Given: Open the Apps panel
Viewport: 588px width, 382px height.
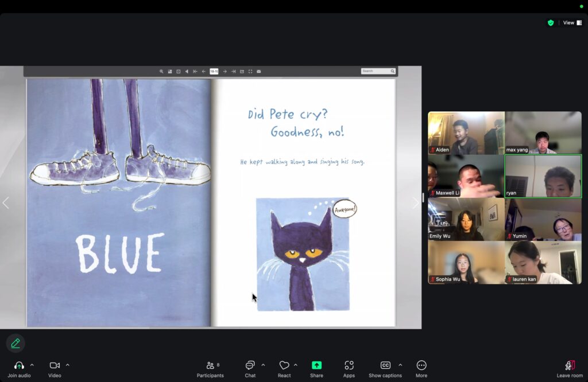Looking at the screenshot, I should coord(349,365).
